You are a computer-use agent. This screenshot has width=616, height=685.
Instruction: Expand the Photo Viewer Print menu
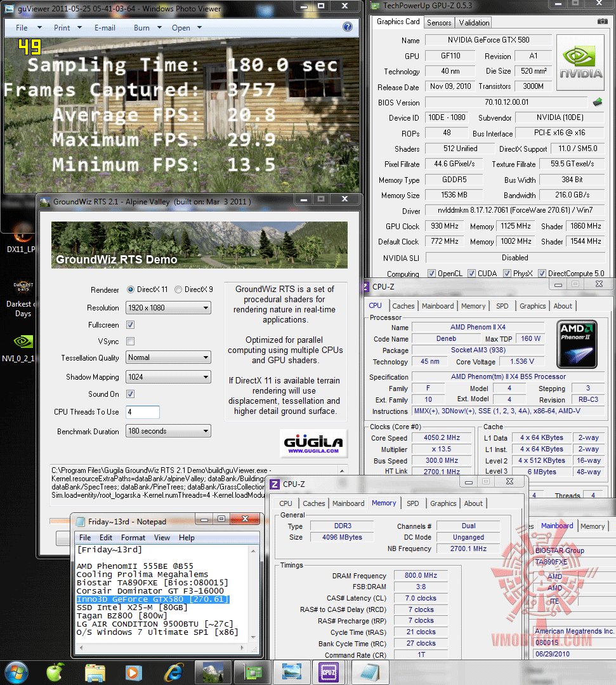[67, 27]
